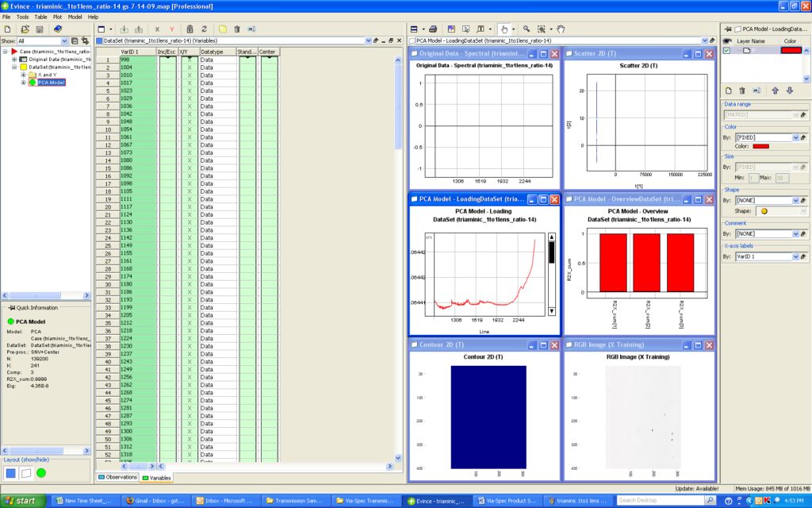Create a new layer using the new-layer icon
Image resolution: width=812 pixels, height=508 pixels.
point(729,90)
